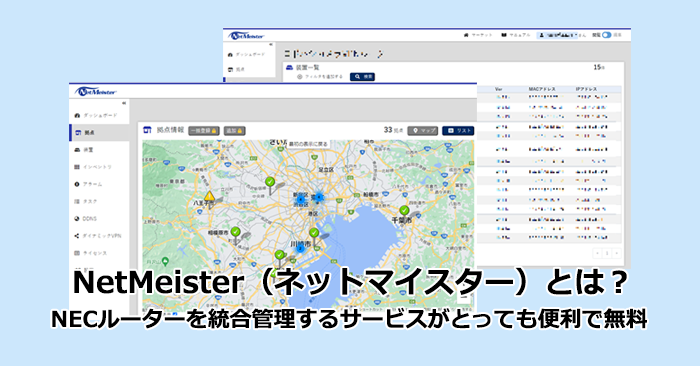
Task: Go to next page in device list pagination
Action: 617,253
